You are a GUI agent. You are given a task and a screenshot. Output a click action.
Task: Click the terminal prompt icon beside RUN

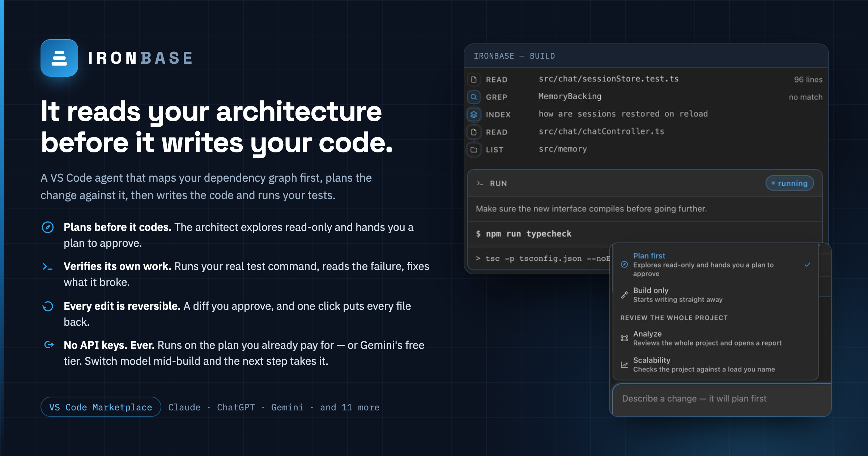[480, 183]
